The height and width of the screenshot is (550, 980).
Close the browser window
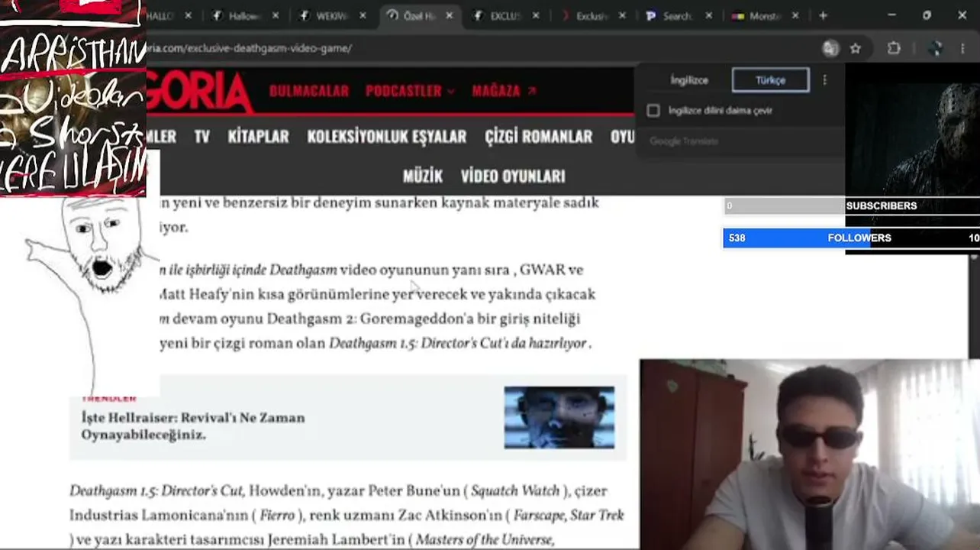962,15
